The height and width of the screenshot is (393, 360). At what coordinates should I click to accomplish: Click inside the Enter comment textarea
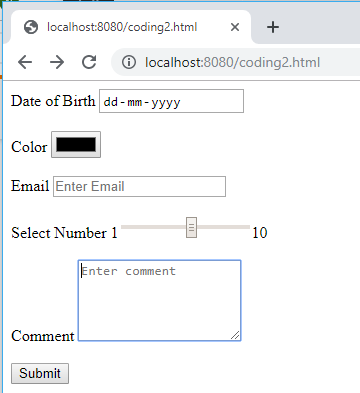[159, 301]
